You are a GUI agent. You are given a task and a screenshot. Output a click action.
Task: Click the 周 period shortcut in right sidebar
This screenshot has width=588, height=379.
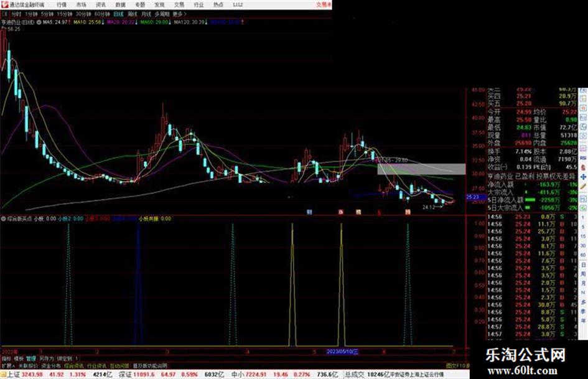584,274
